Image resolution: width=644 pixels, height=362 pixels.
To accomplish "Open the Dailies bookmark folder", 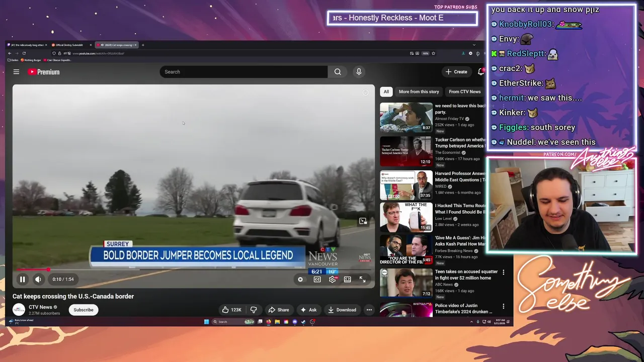I will 14,60.
